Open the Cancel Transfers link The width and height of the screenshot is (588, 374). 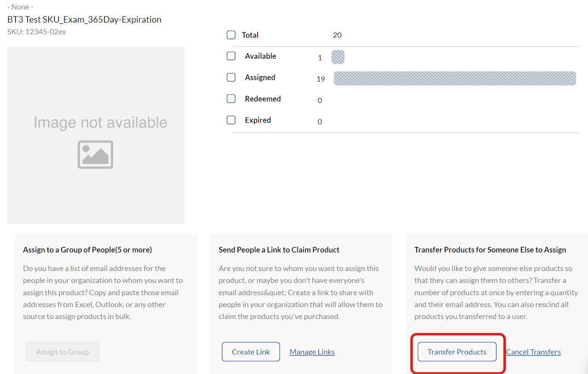pyautogui.click(x=533, y=352)
